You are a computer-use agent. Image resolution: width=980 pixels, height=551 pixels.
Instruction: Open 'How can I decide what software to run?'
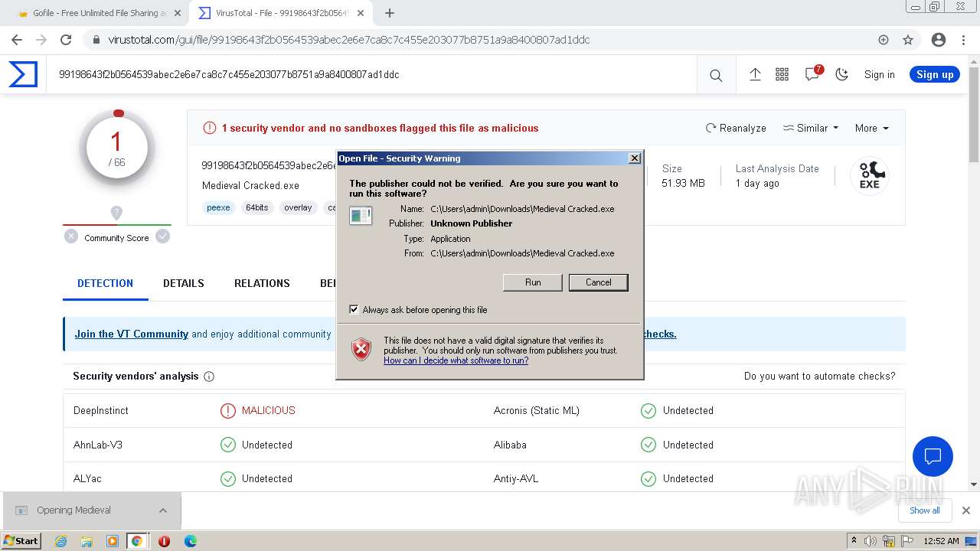point(456,360)
